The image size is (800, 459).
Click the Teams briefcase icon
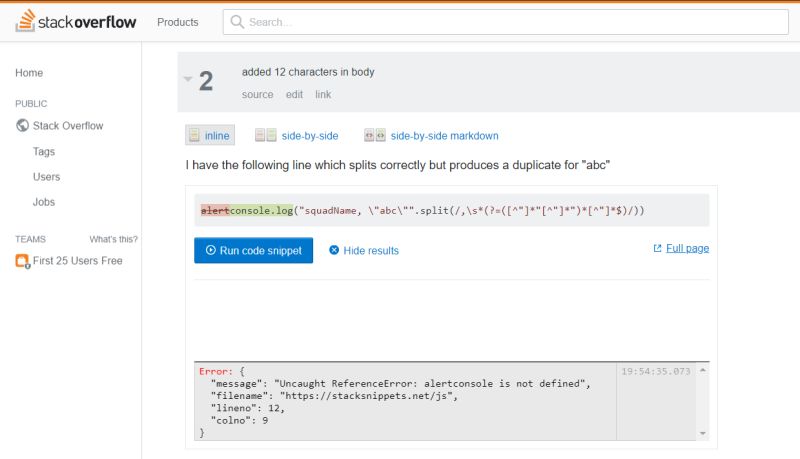[22, 261]
